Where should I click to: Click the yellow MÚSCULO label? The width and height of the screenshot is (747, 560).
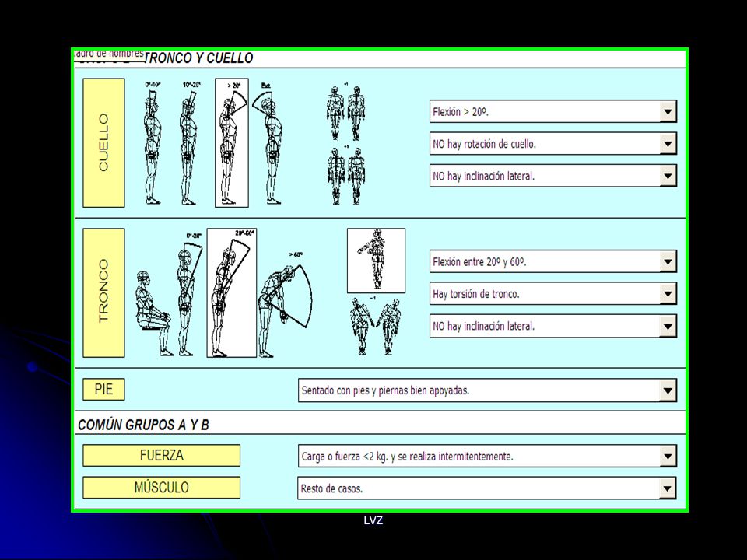162,487
